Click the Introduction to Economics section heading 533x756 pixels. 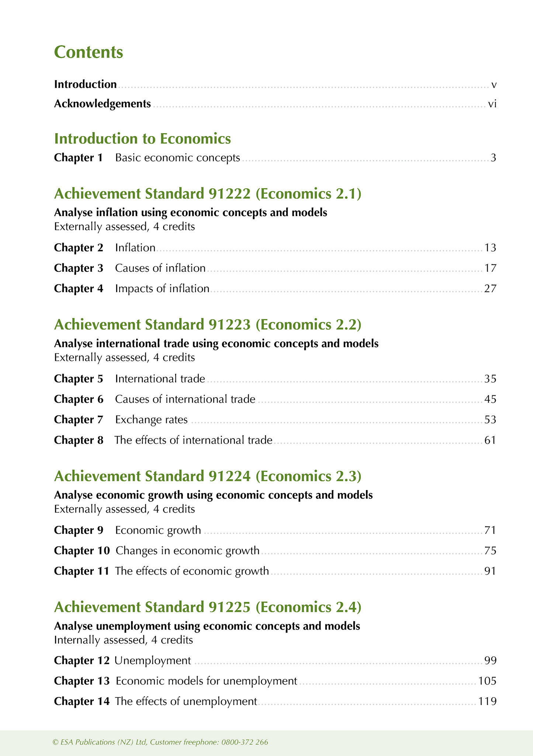click(142, 139)
